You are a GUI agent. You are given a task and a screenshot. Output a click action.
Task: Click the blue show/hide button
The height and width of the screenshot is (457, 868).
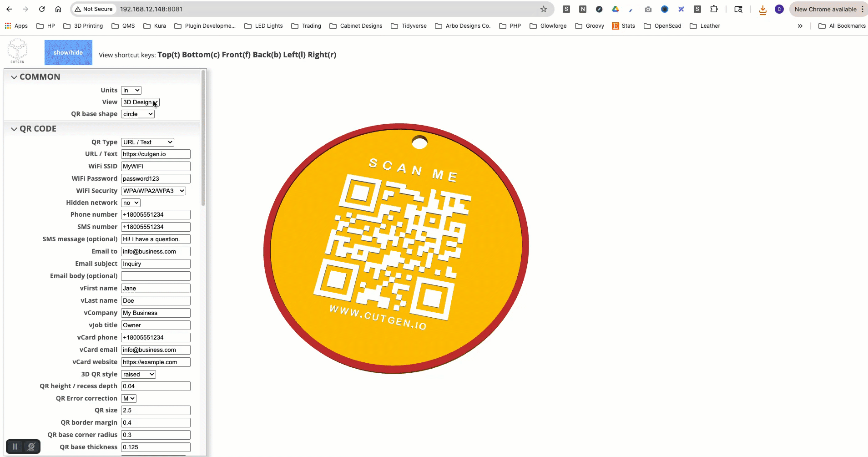click(68, 52)
